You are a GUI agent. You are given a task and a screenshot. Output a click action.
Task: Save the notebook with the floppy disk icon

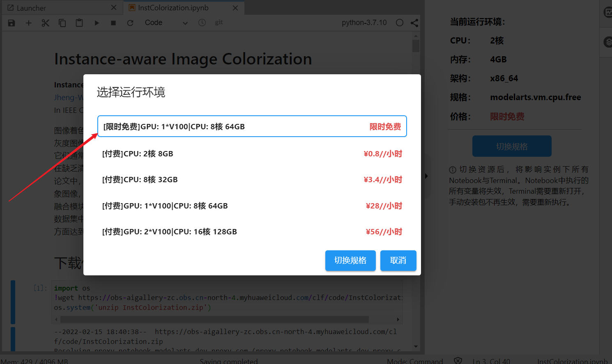12,23
